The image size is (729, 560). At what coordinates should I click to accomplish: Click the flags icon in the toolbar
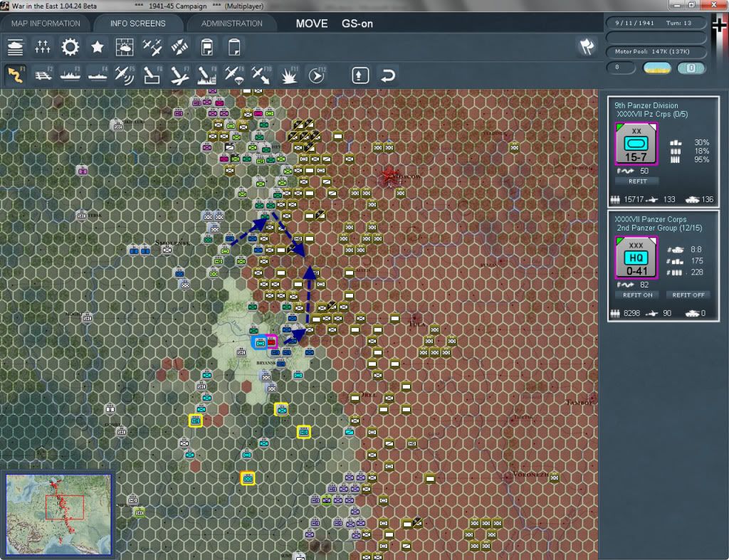tap(587, 46)
